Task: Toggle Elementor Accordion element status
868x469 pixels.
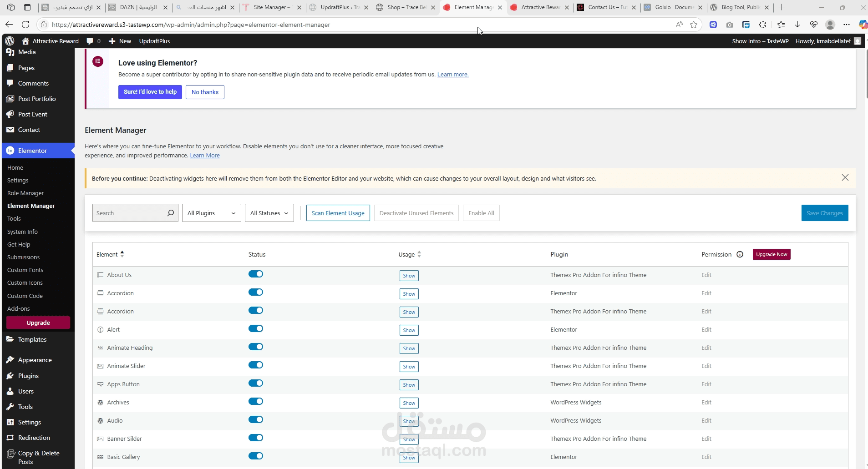Action: (x=256, y=292)
